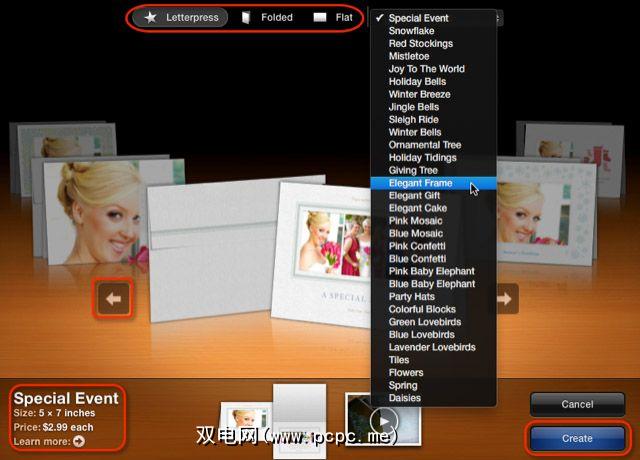Click the right arrow to browse next cards
Viewport: 640px width, 460px height.
(x=507, y=299)
